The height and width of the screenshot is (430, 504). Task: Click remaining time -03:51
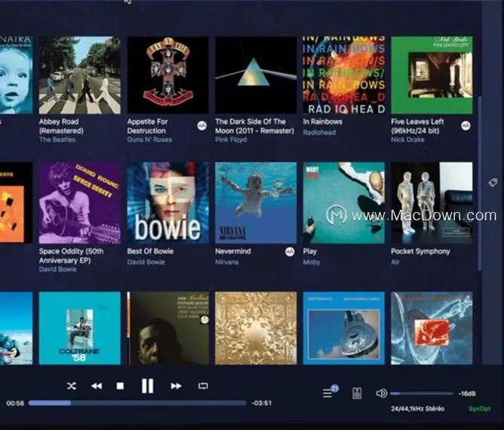click(x=261, y=403)
